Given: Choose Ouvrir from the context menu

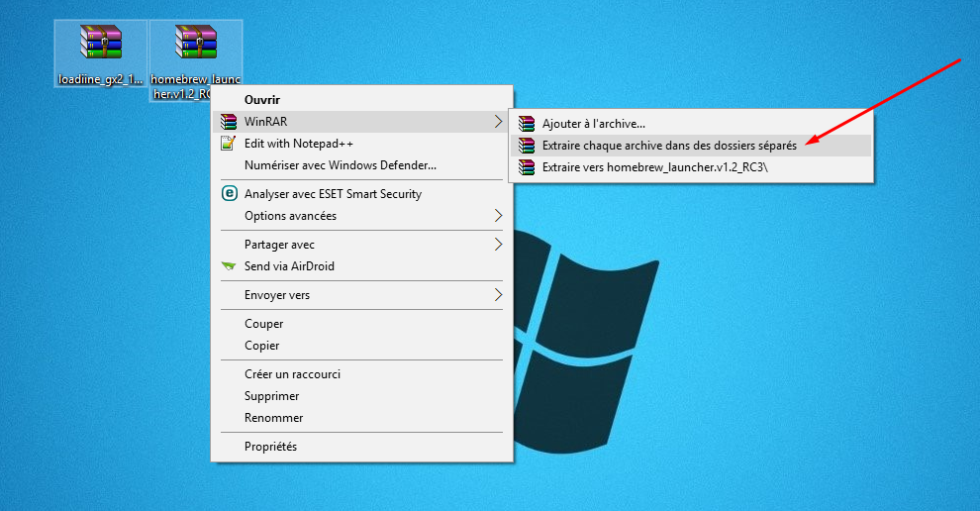Looking at the screenshot, I should (x=361, y=99).
